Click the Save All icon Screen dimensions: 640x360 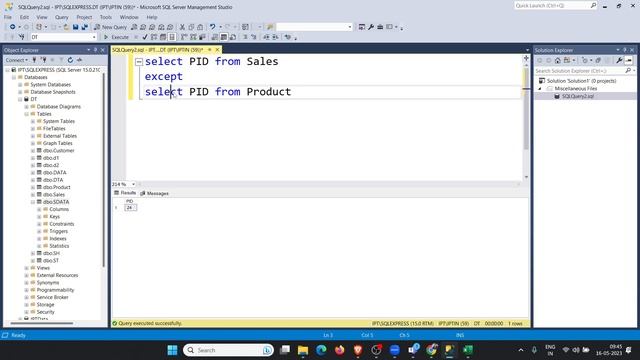[x=84, y=27]
